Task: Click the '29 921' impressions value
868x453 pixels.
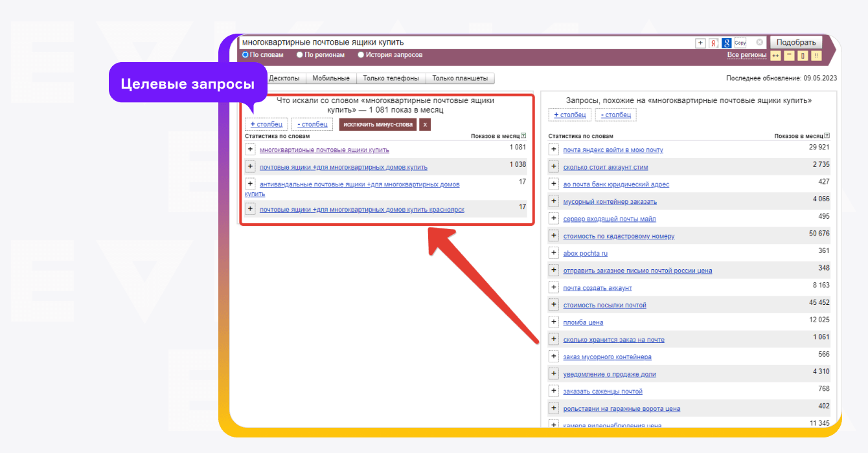Action: coord(819,148)
